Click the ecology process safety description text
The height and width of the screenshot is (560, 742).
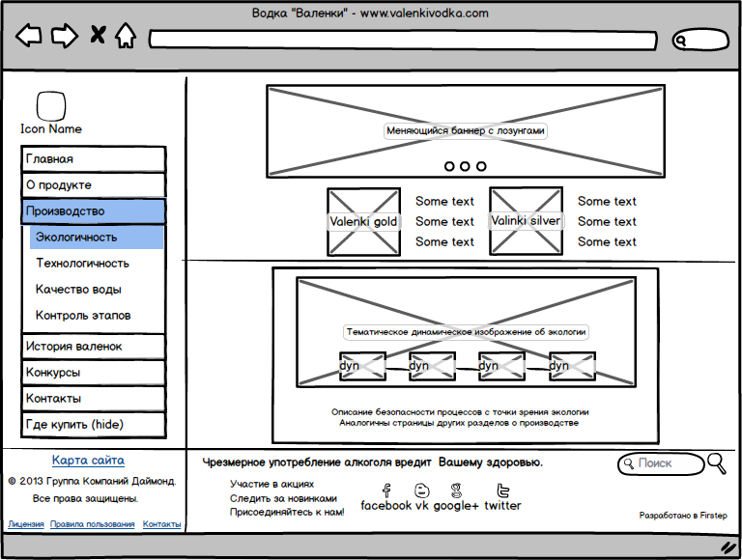tap(460, 418)
